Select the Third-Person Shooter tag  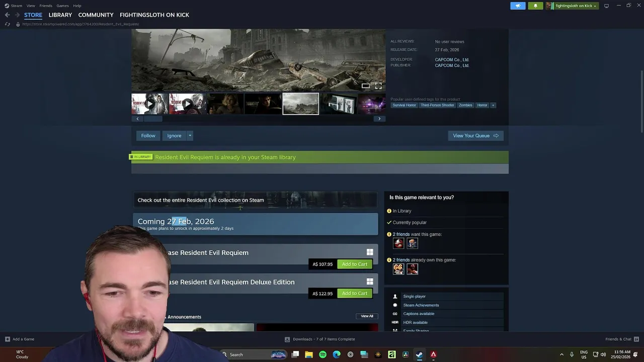pos(437,105)
